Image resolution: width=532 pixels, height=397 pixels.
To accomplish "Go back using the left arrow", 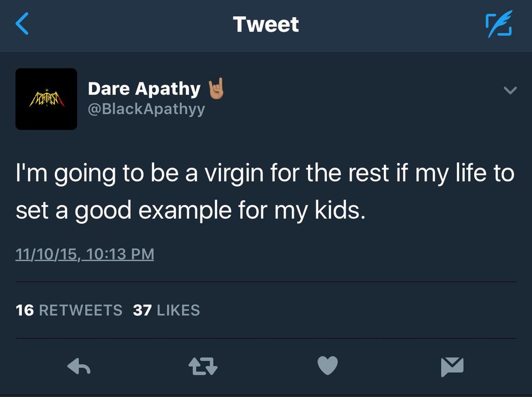I will [22, 24].
